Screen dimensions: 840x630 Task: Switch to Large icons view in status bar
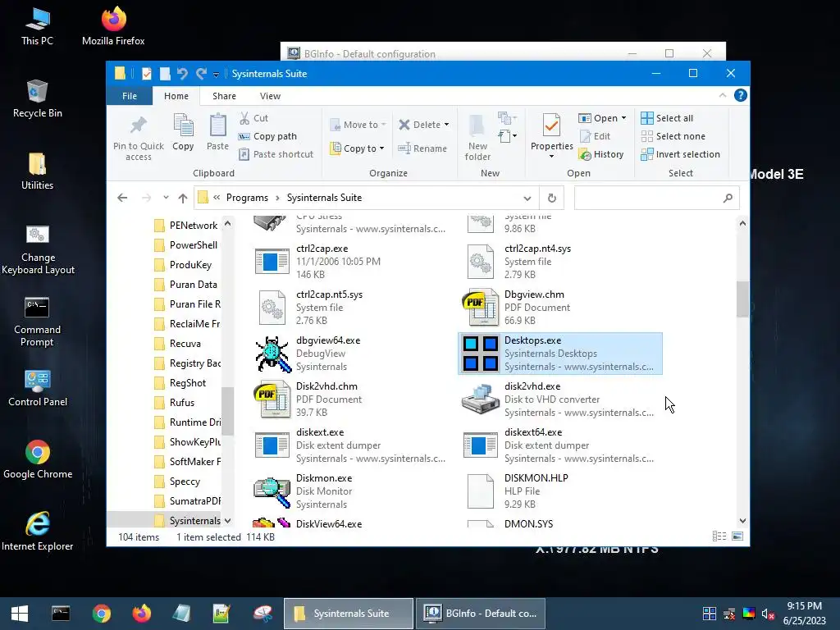pyautogui.click(x=737, y=536)
